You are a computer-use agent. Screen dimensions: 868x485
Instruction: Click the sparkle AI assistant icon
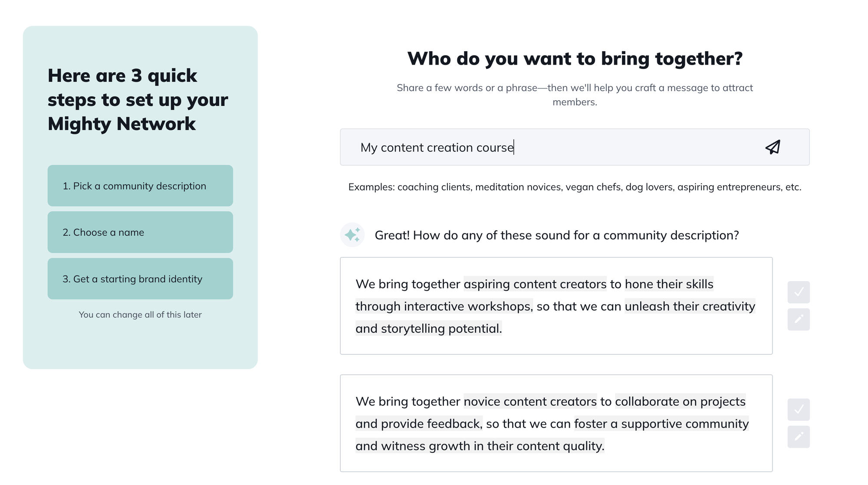pyautogui.click(x=352, y=235)
